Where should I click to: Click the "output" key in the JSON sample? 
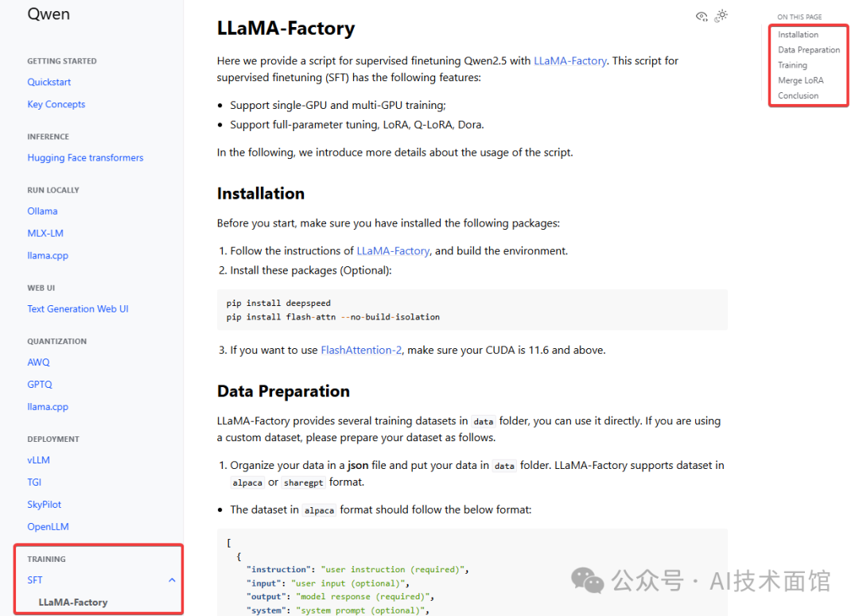(x=266, y=597)
